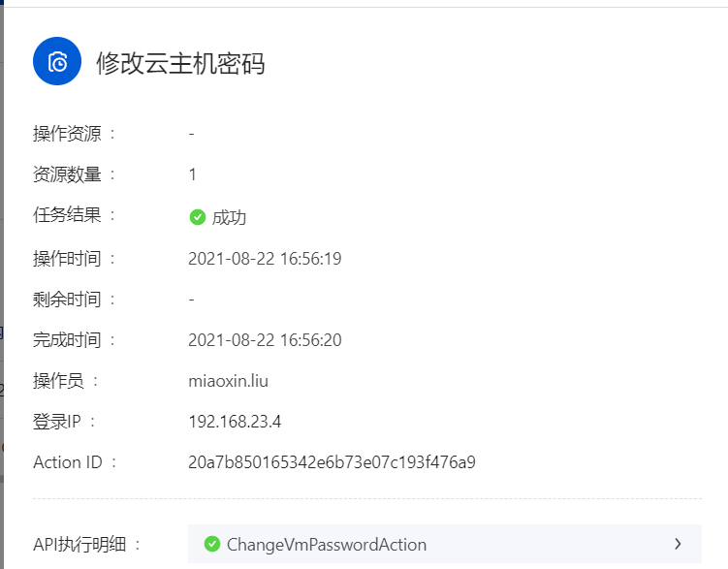Screen dimensions: 728x569
Task: Click the Action ID label
Action: pyautogui.click(x=68, y=462)
